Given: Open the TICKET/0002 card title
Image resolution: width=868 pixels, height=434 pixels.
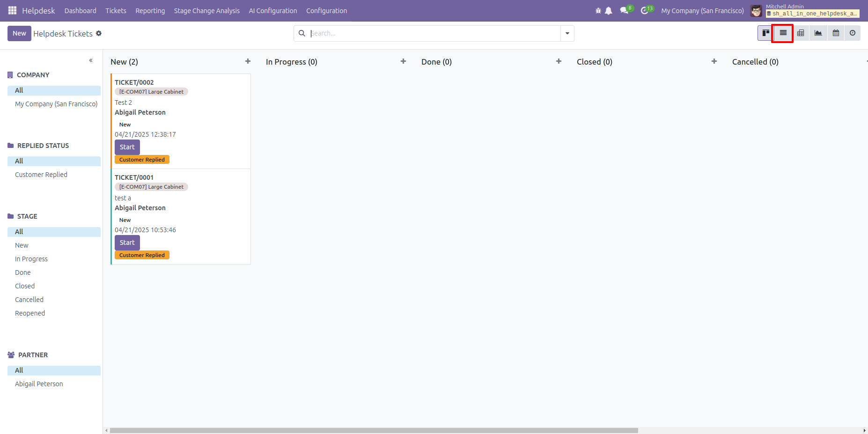Looking at the screenshot, I should 134,82.
